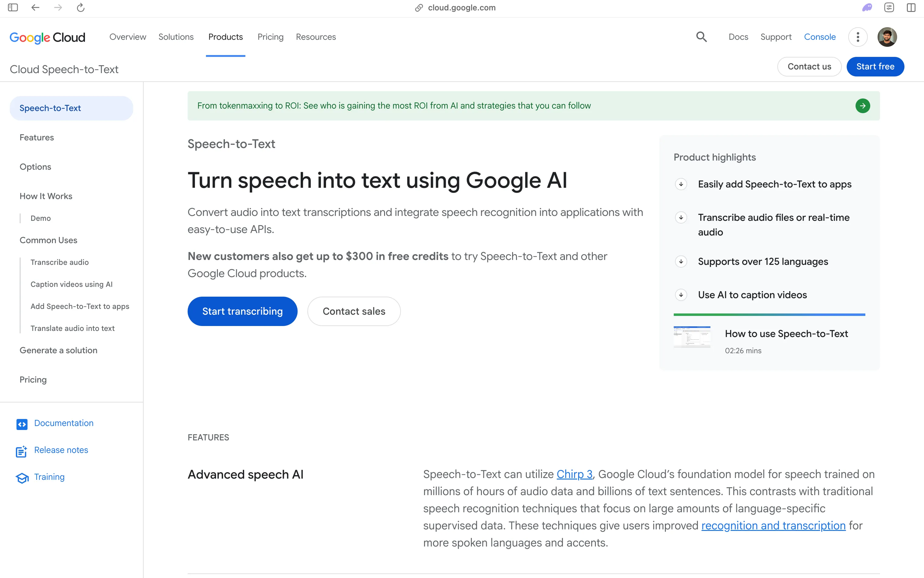Click the Contact sales button
This screenshot has width=924, height=578.
(354, 311)
